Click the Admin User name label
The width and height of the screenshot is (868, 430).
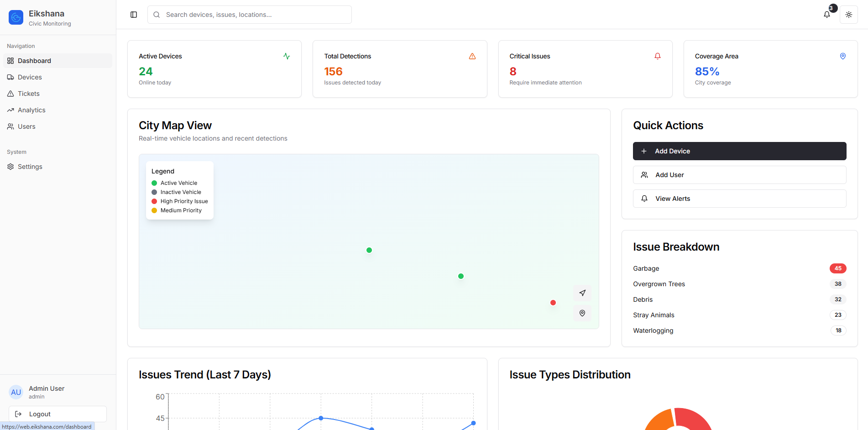tap(47, 388)
